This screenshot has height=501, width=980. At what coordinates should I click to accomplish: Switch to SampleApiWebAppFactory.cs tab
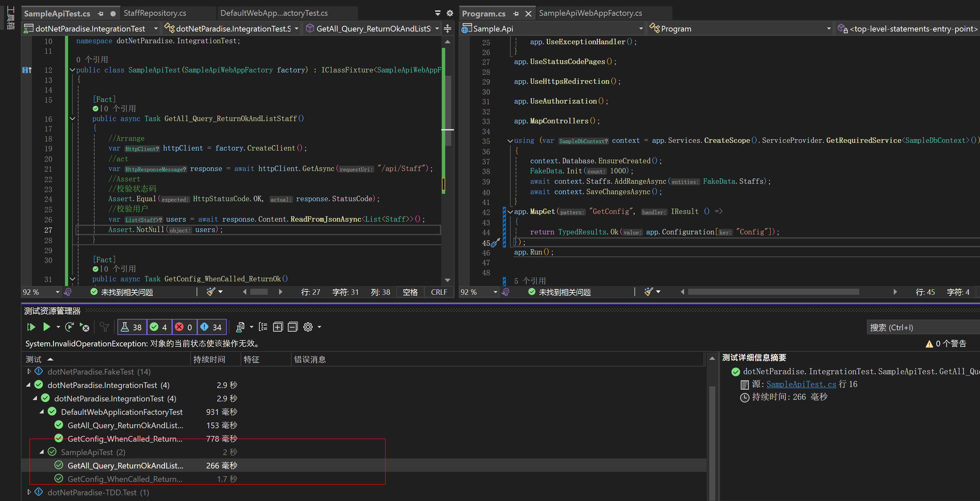pos(590,13)
